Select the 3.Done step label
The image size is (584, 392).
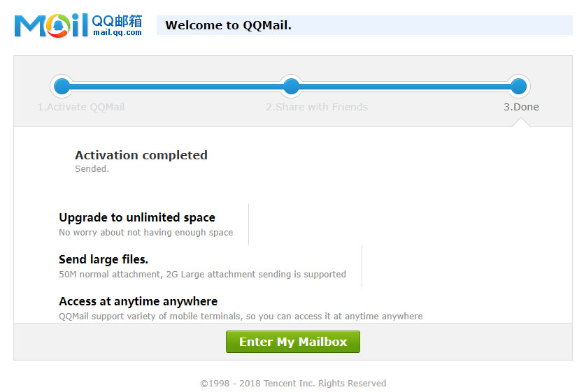click(x=521, y=107)
